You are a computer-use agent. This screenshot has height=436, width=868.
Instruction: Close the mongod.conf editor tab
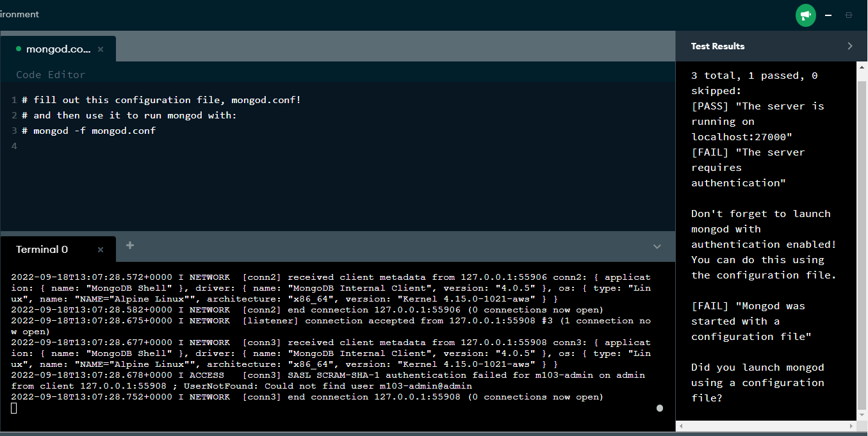pos(101,48)
